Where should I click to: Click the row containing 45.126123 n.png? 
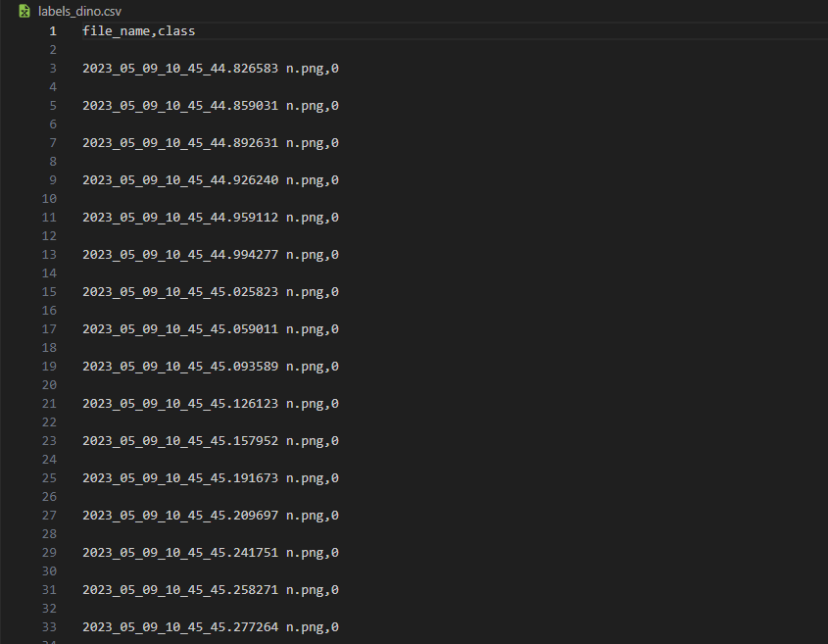click(x=211, y=404)
